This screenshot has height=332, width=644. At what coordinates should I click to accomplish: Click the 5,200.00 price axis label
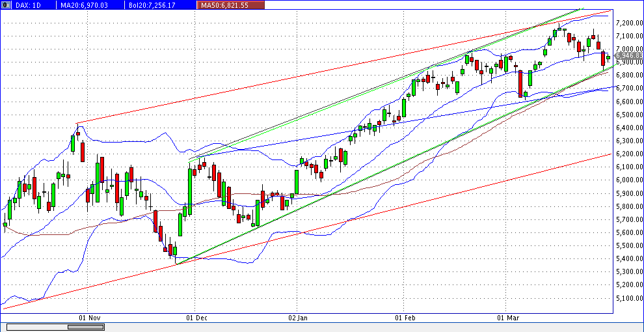click(x=629, y=284)
